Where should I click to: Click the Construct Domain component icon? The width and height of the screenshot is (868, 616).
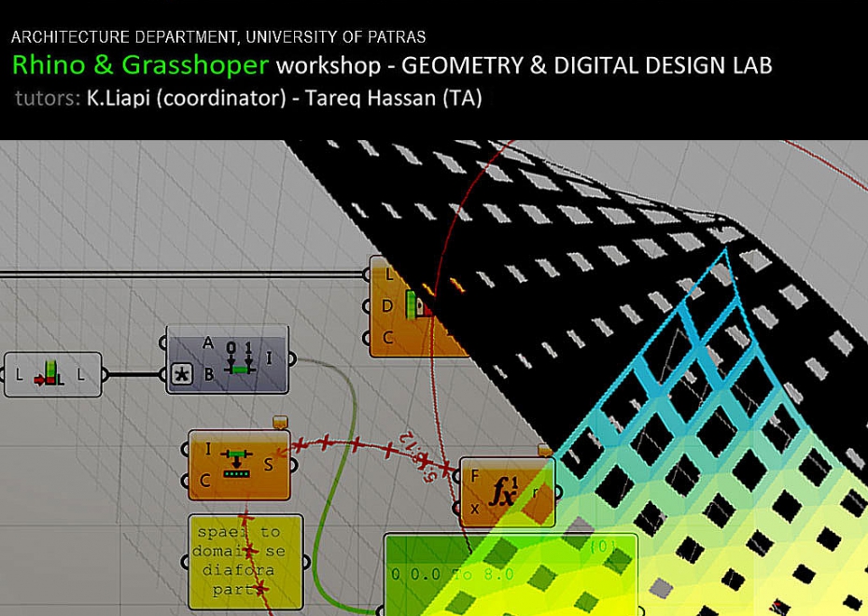[240, 358]
